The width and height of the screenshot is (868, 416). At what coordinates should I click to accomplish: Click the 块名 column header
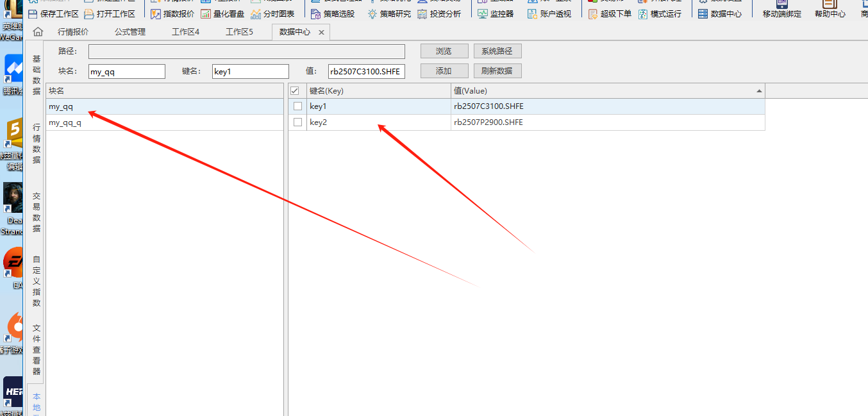165,91
